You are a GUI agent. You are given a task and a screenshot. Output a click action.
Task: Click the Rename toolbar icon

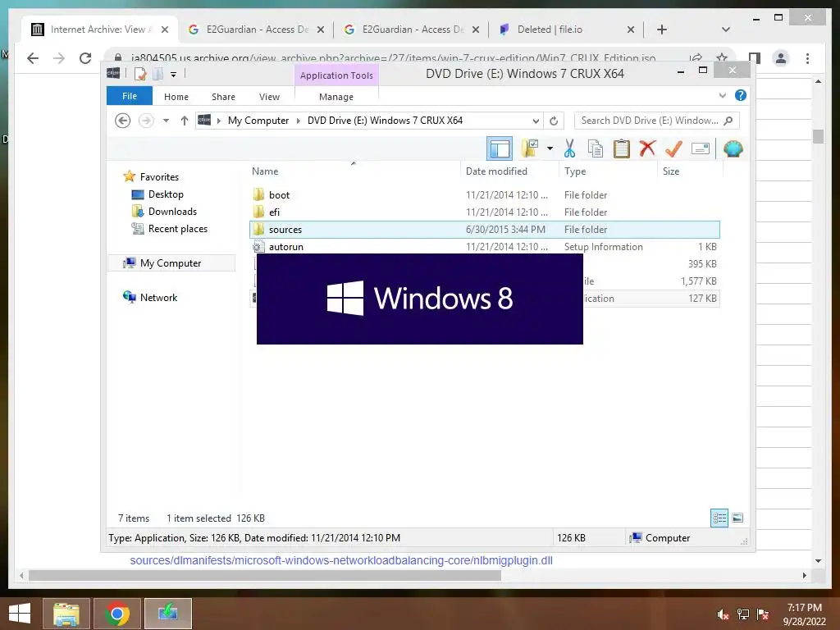click(701, 148)
